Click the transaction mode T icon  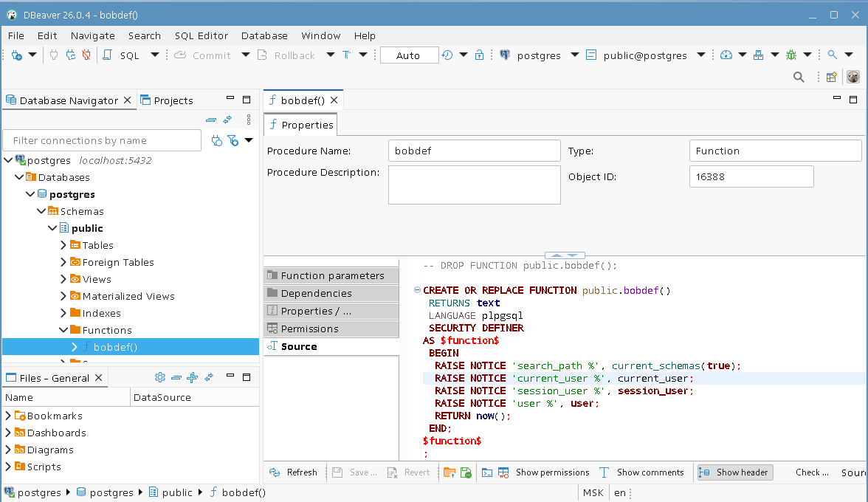pos(347,55)
